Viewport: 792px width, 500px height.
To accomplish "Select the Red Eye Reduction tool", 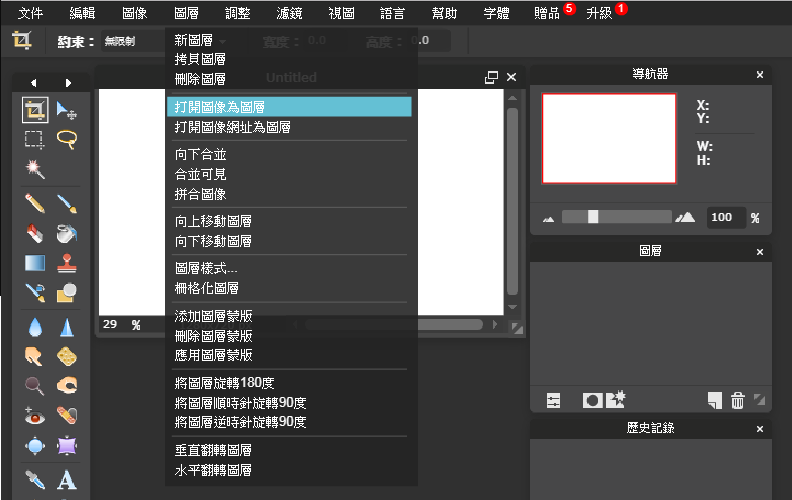I will pos(35,416).
